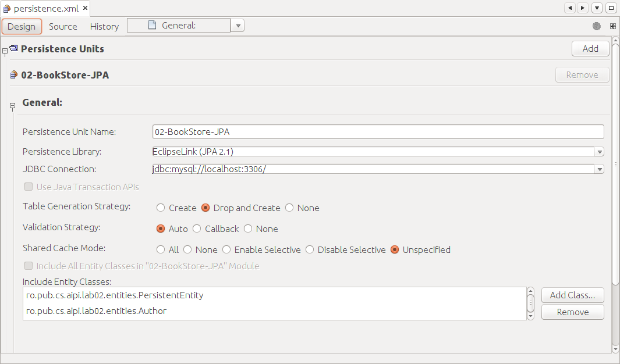Screen dimensions: 620x364
Task: Select All shared cache mode
Action: 161,249
